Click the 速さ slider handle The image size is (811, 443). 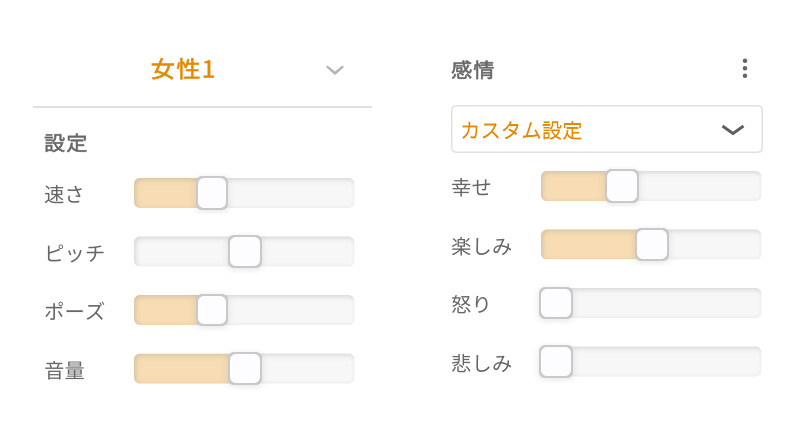212,193
